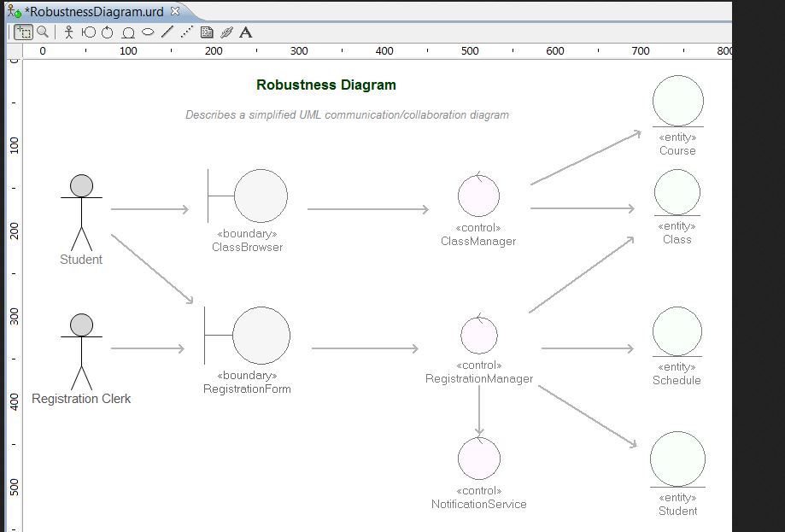Choose the solid line connector tool
The height and width of the screenshot is (532, 785).
(167, 32)
